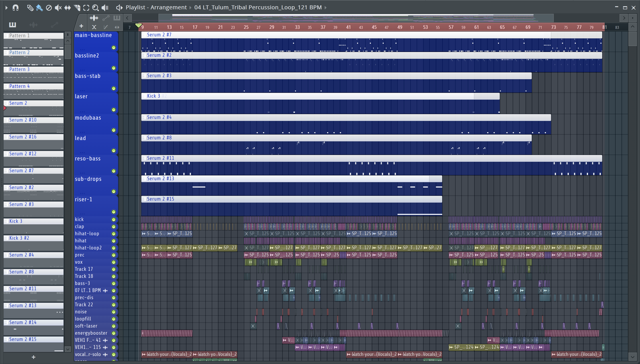Click the stretch arrows icon
Viewport: 640px width, 364px height.
pos(117,27)
